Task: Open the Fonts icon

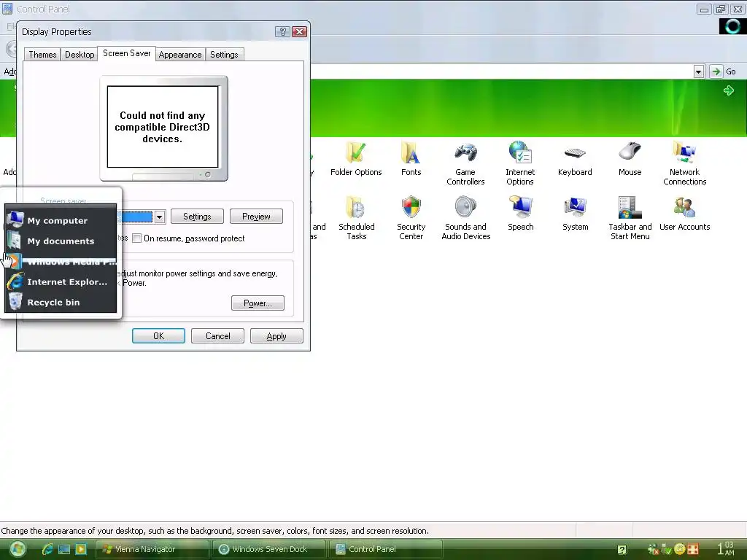Action: coord(411,159)
